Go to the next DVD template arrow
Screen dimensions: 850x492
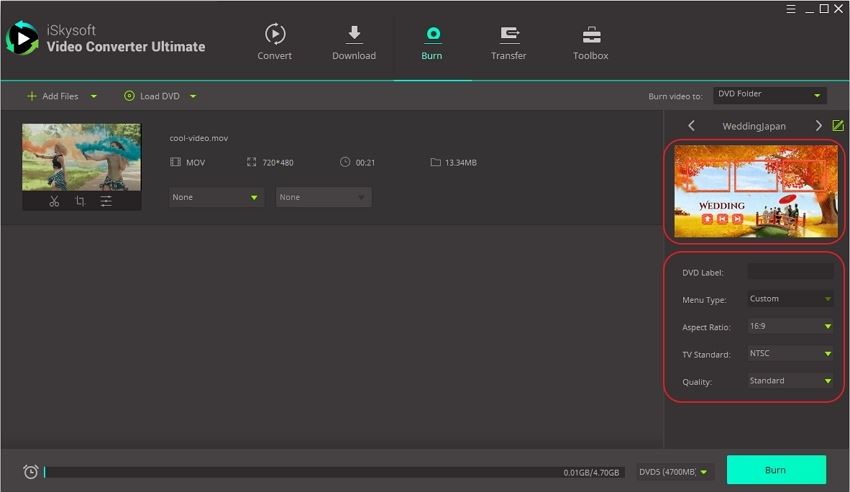[x=818, y=126]
